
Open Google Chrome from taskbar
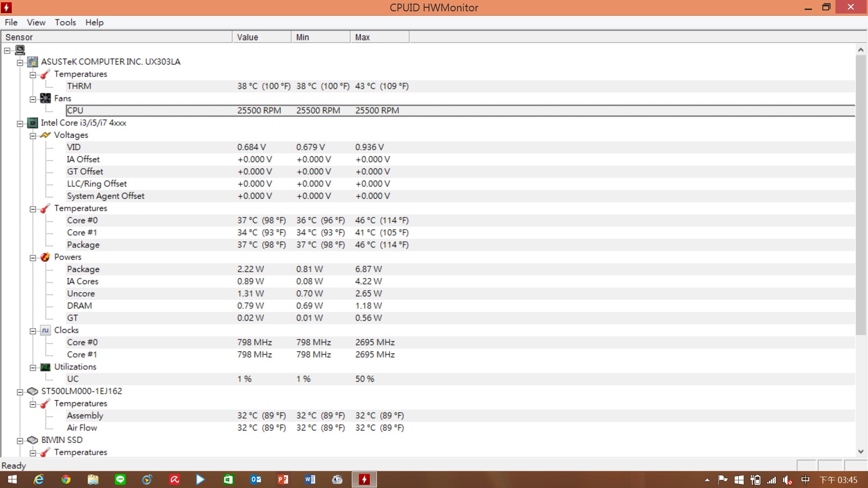tap(66, 479)
